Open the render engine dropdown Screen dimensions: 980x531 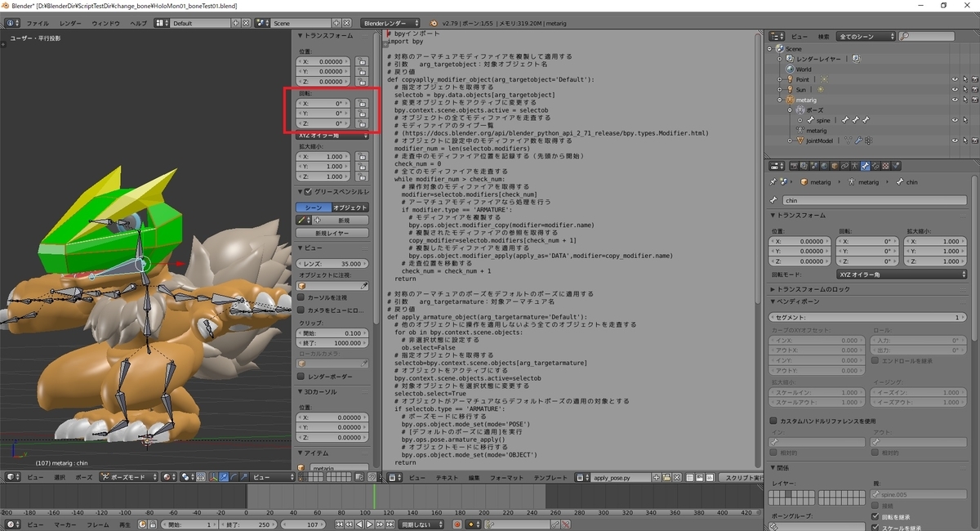pyautogui.click(x=391, y=23)
